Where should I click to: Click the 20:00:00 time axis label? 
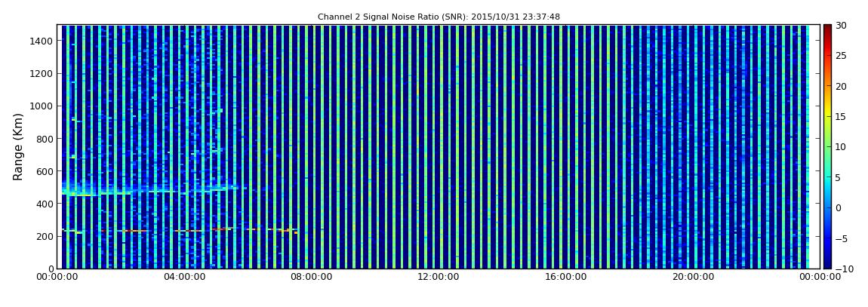pyautogui.click(x=691, y=277)
